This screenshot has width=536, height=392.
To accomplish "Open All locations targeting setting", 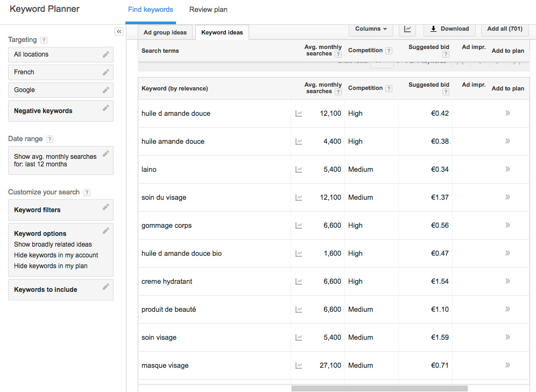I will tap(61, 55).
